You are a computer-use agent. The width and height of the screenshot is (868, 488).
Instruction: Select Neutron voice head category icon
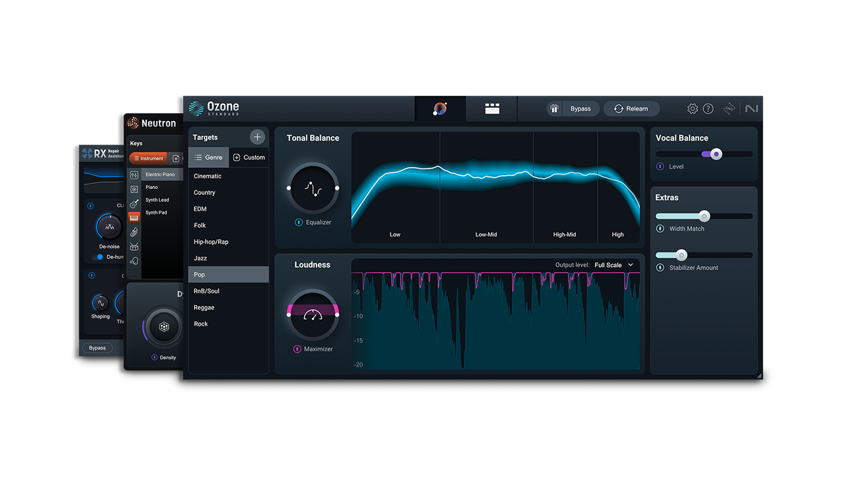[x=134, y=261]
